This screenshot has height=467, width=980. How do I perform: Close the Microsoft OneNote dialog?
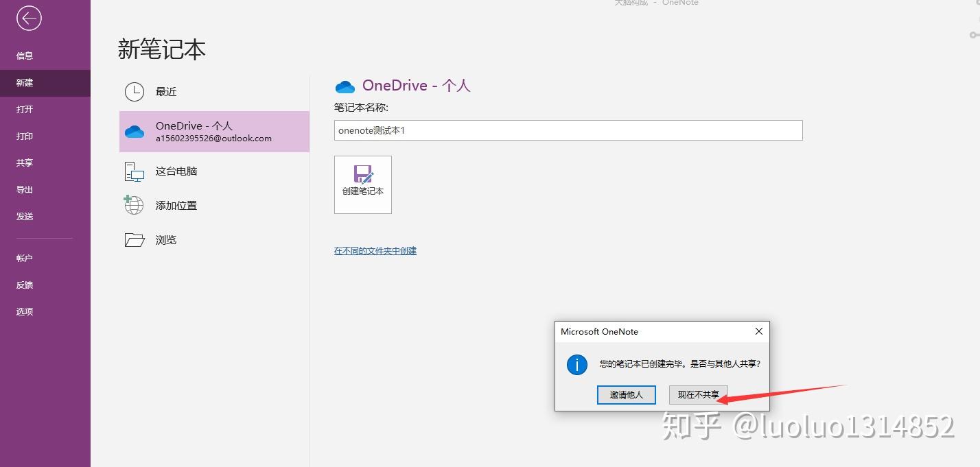pyautogui.click(x=758, y=331)
